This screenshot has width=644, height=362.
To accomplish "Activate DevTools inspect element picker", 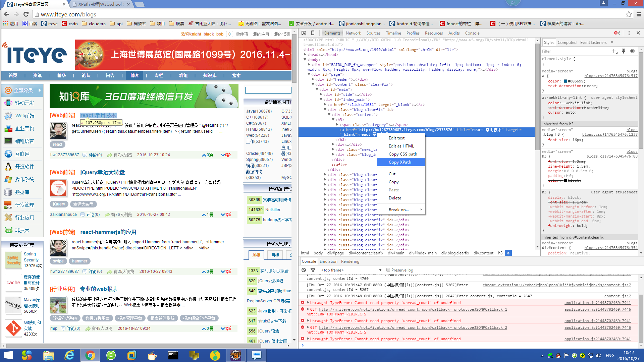I will click(x=304, y=33).
